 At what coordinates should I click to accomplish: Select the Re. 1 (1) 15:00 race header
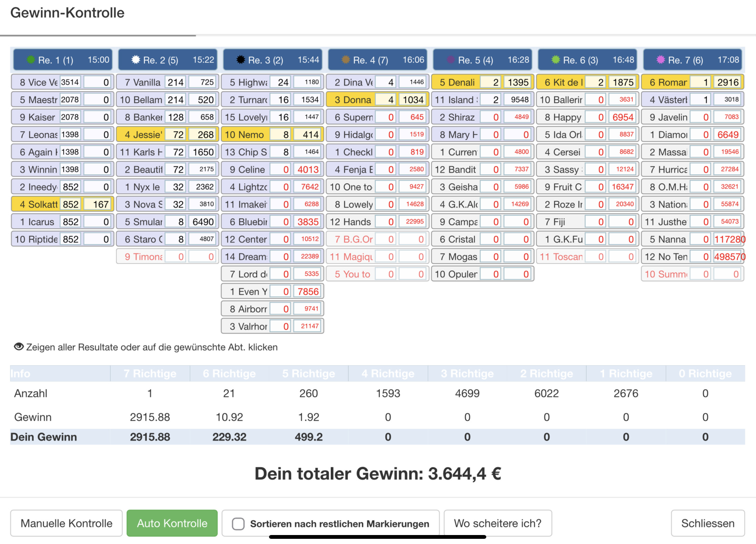63,60
